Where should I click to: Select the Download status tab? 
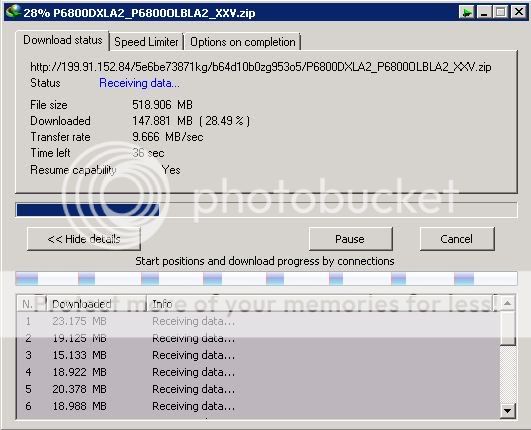63,41
